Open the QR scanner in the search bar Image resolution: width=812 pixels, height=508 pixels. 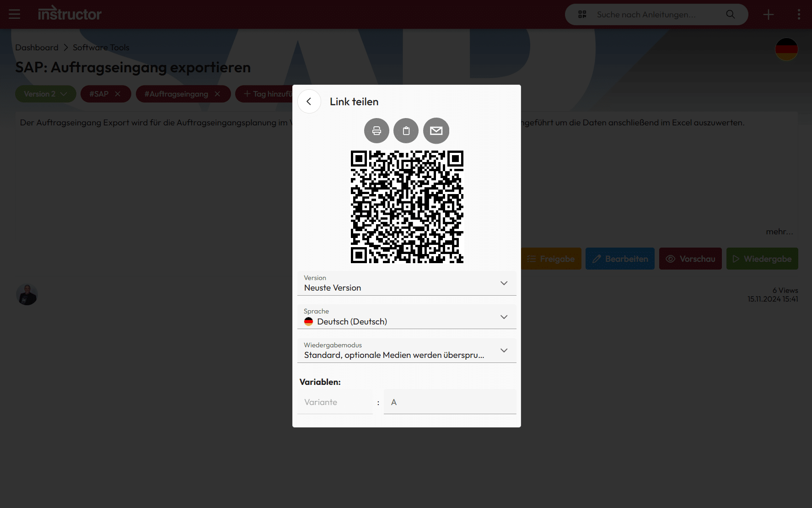click(x=582, y=14)
